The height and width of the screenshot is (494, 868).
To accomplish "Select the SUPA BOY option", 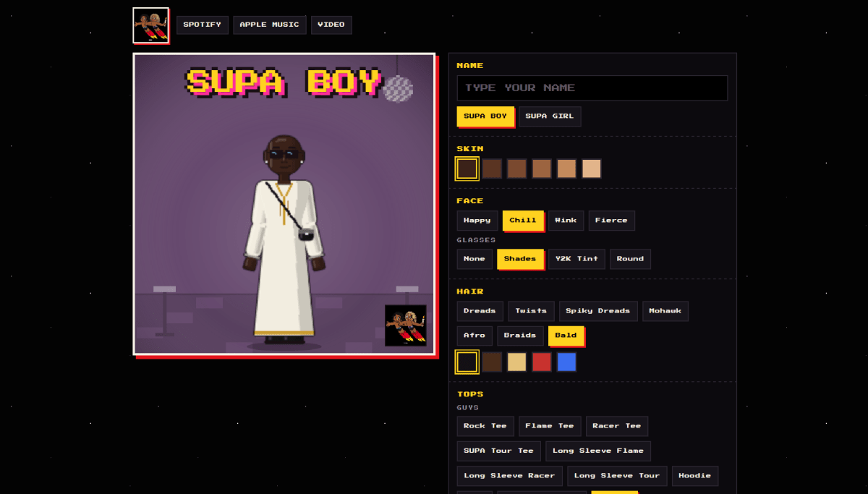I will 485,116.
